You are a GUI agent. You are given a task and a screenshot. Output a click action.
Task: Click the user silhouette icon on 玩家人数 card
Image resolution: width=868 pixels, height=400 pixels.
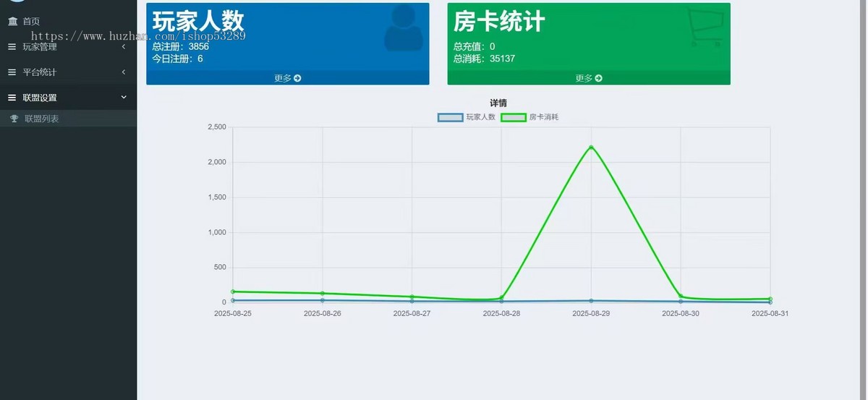[x=404, y=28]
